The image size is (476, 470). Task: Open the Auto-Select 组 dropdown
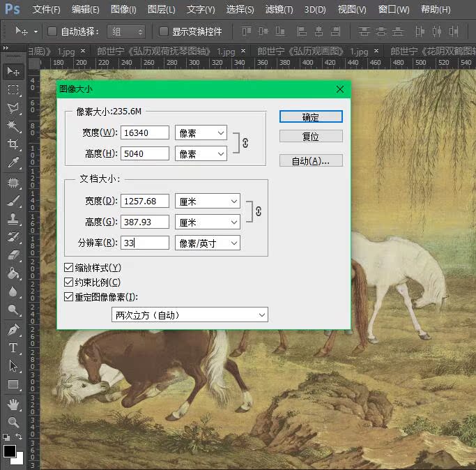tap(126, 31)
